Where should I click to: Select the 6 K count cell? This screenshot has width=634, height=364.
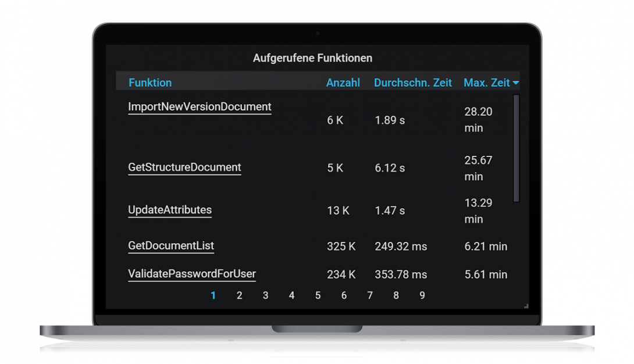[335, 120]
